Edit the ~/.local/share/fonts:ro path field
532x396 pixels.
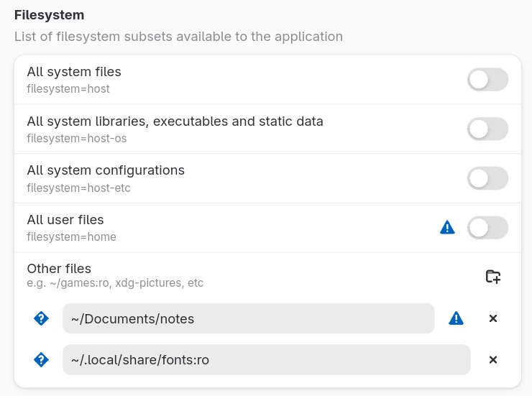pyautogui.click(x=267, y=360)
